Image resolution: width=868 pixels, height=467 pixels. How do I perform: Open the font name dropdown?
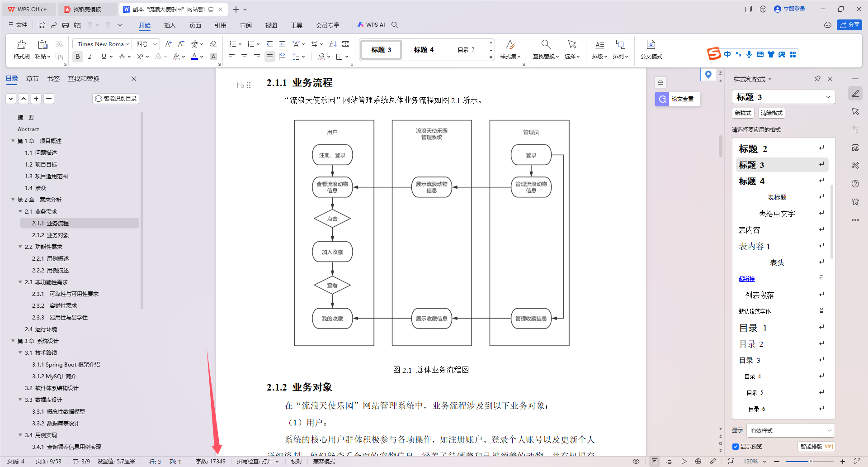pyautogui.click(x=127, y=44)
